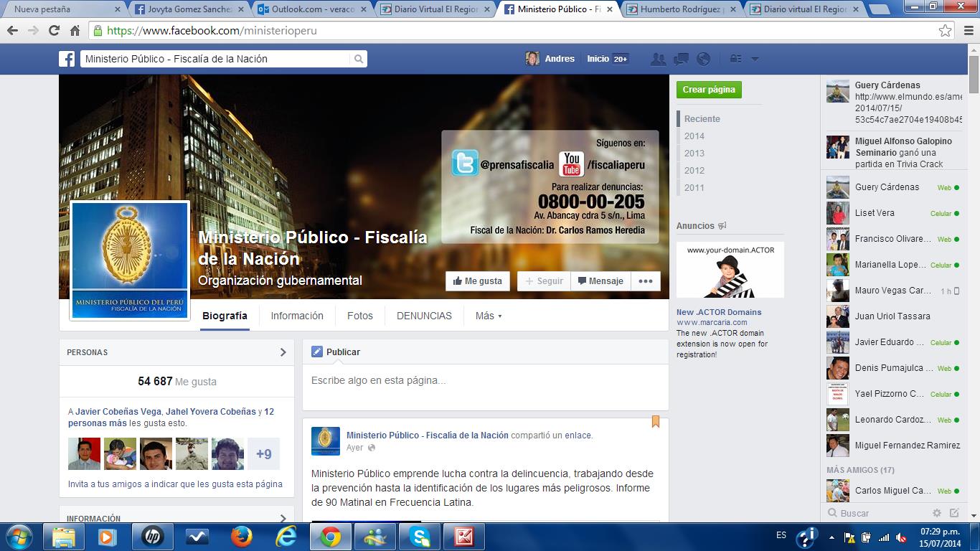Click the bookmark ribbon on the post
This screenshot has width=980, height=551.
click(x=655, y=422)
